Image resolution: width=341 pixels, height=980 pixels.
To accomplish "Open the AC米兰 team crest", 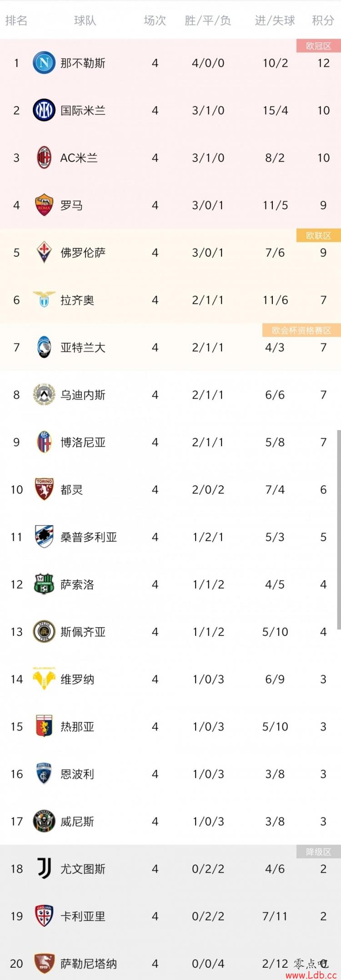I will (x=44, y=157).
